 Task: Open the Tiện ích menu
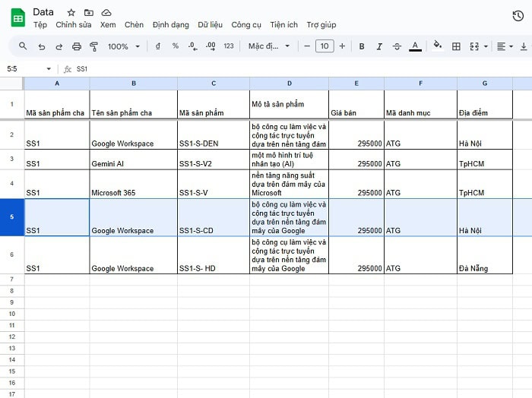tap(284, 25)
